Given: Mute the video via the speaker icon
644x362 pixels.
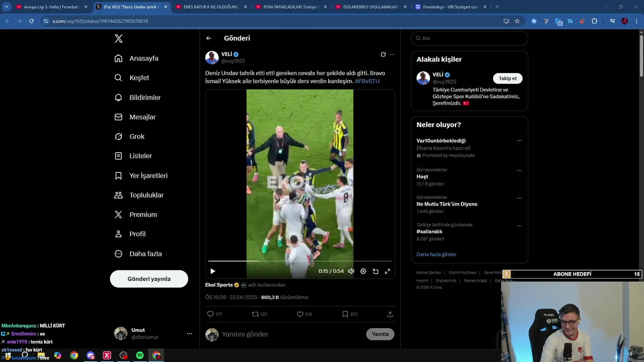Looking at the screenshot, I should click(351, 271).
